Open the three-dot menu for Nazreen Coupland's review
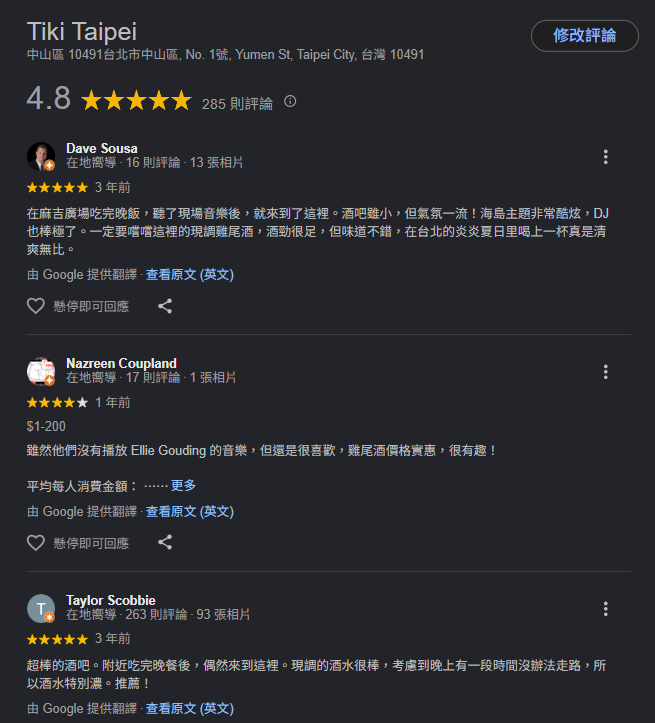This screenshot has width=655, height=723. click(605, 372)
